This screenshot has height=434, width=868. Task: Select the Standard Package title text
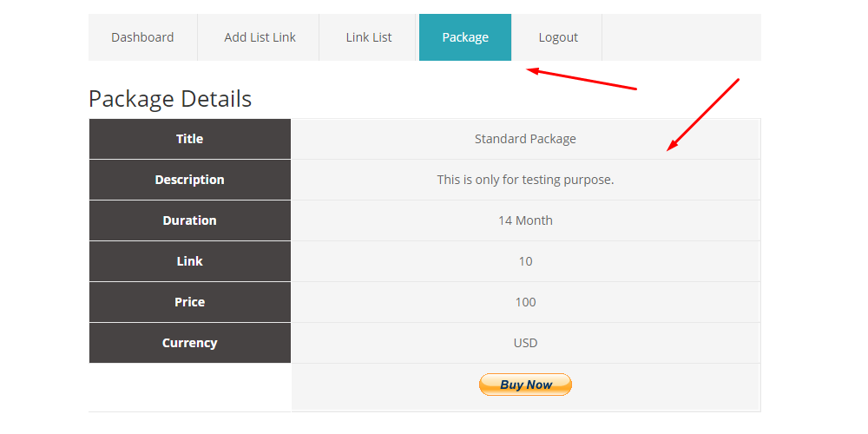coord(525,139)
